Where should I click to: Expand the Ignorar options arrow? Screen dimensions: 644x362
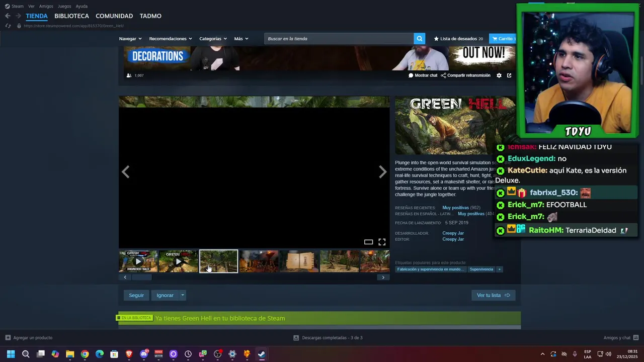(x=183, y=295)
